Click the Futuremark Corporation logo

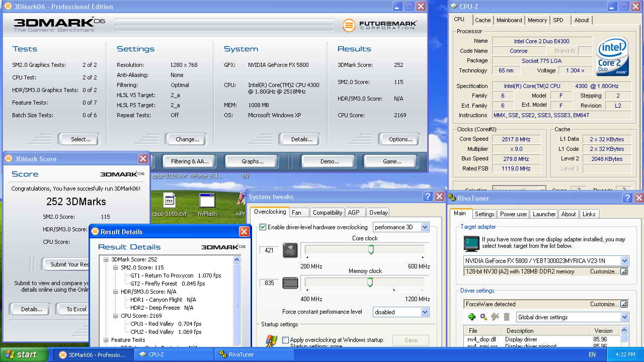379,25
